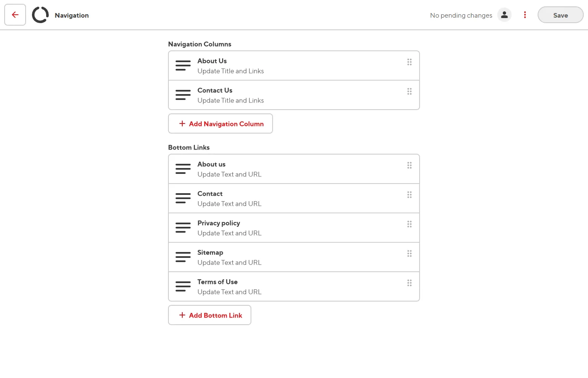Click the circular logo in the header

click(x=40, y=15)
